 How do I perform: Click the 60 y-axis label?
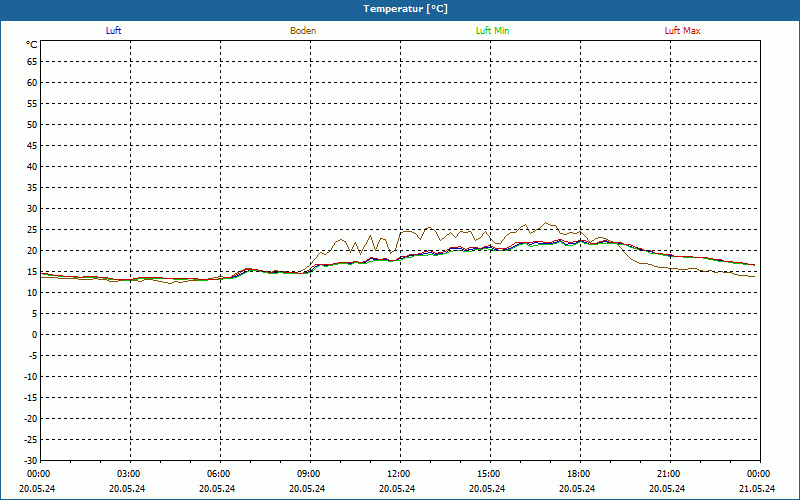click(x=32, y=83)
